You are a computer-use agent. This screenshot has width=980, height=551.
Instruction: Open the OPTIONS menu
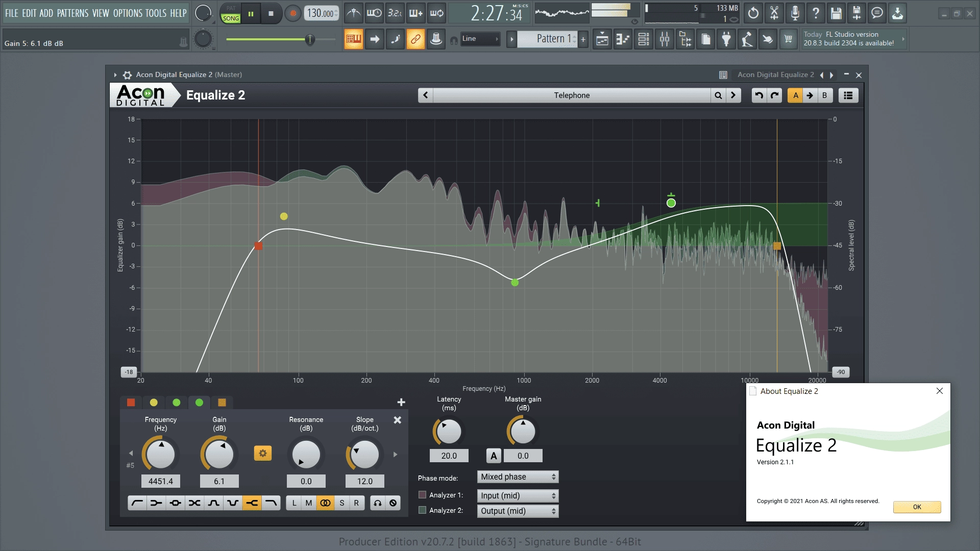[128, 13]
